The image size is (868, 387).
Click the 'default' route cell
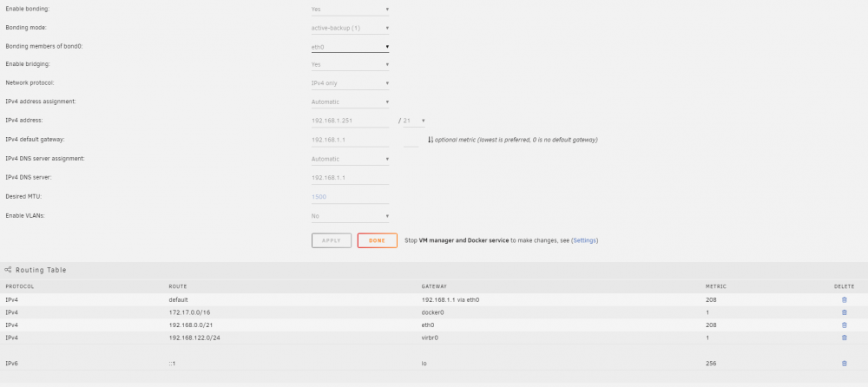179,299
